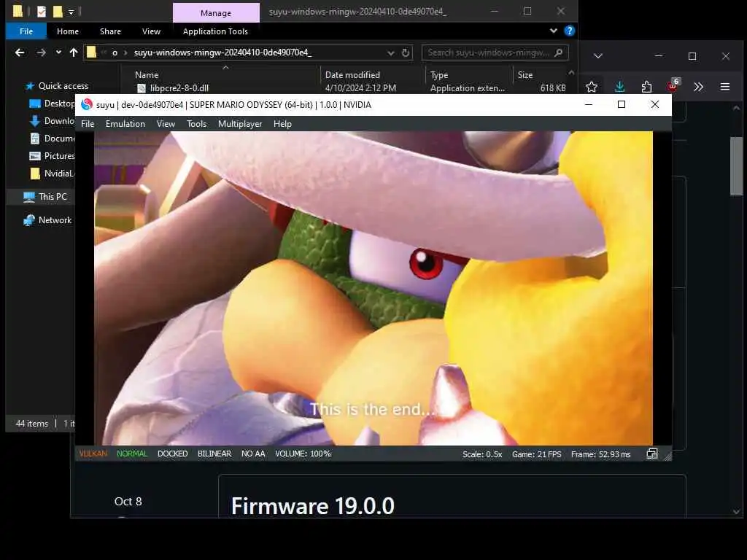The height and width of the screenshot is (560, 747).
Task: Click the multiplayer status icon in suyu status bar
Action: click(651, 454)
